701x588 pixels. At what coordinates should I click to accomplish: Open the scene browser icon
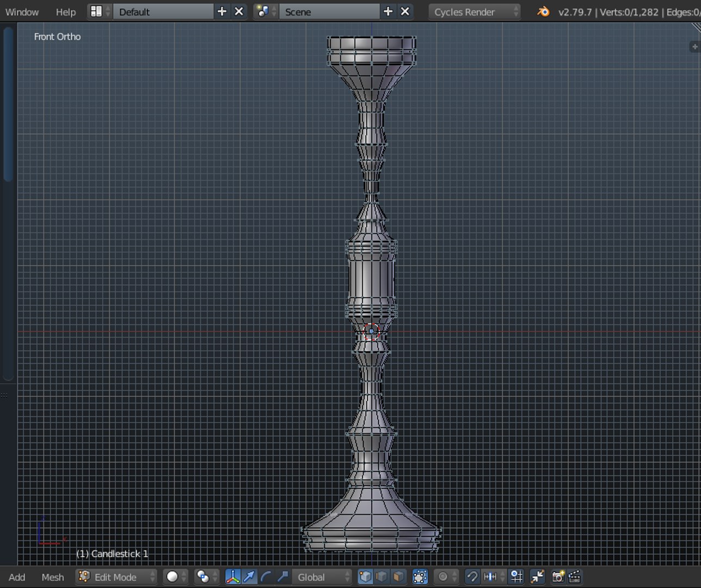point(266,11)
